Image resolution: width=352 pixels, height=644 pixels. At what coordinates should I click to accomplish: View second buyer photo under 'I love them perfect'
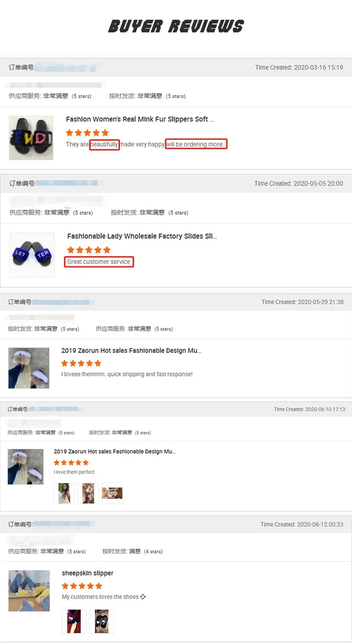(88, 493)
